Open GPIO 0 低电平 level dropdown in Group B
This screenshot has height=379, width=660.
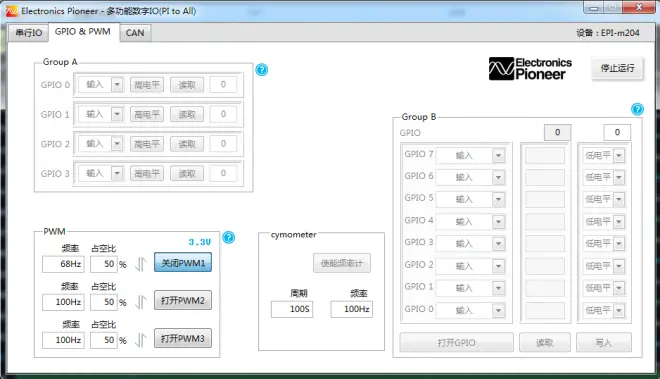point(619,310)
